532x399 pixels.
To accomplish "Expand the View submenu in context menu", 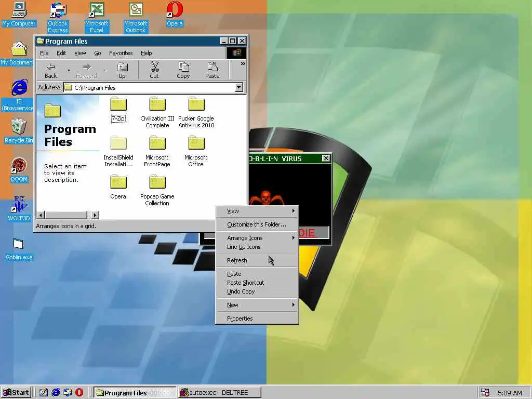I will pos(257,211).
